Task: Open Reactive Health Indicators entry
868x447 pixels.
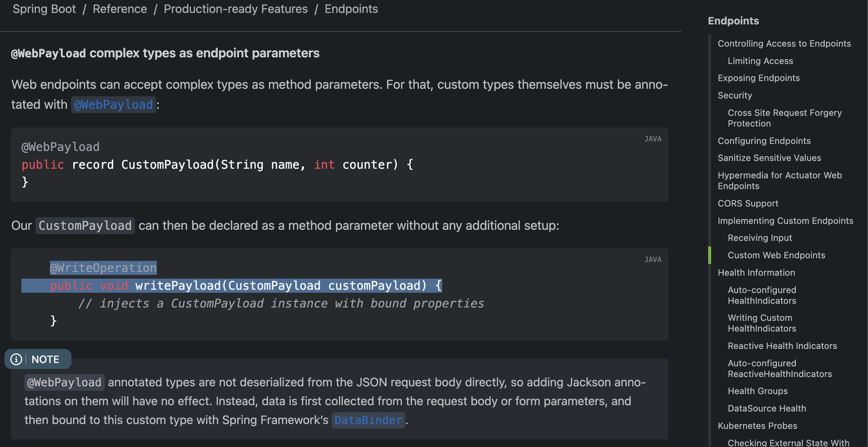Action: (x=782, y=346)
